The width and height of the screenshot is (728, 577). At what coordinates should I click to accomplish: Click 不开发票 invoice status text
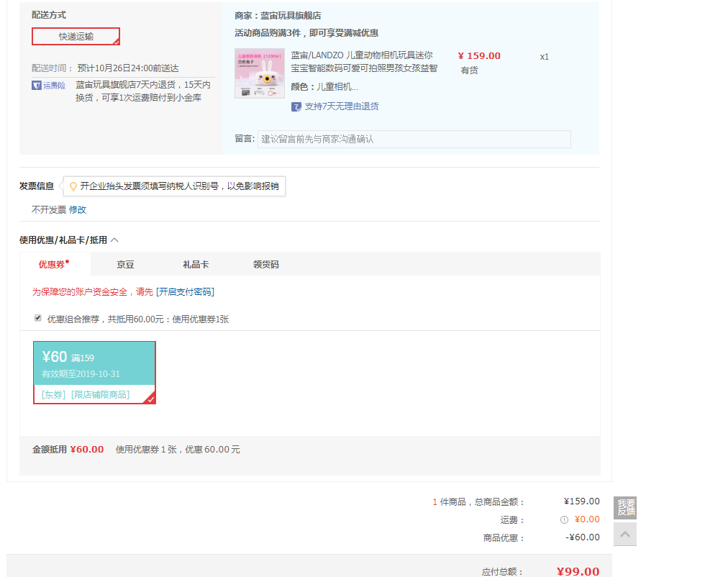coord(49,210)
